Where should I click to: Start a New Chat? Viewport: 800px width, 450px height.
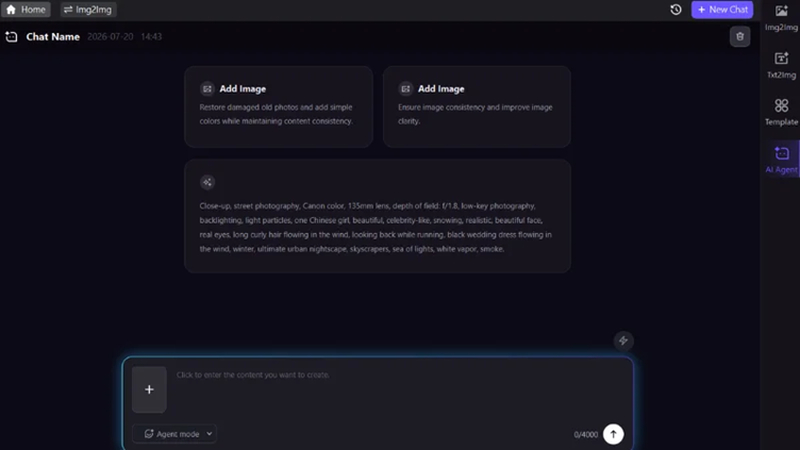click(x=722, y=9)
